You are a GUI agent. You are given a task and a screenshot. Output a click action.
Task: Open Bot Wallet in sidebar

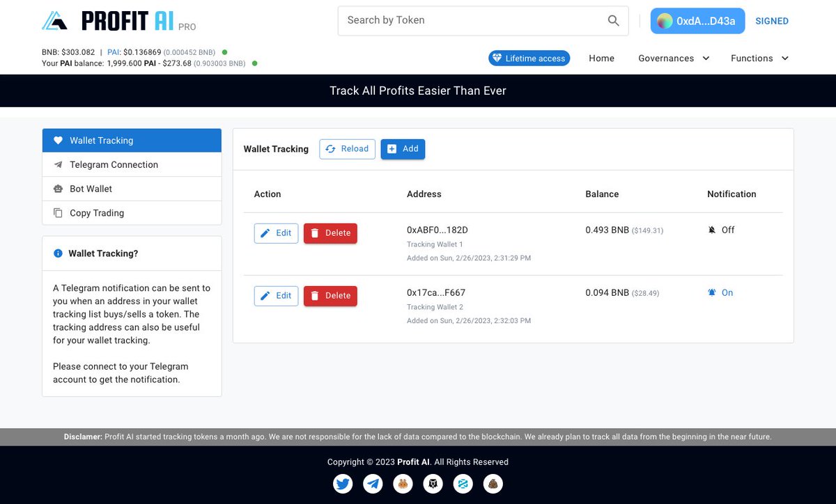(132, 189)
